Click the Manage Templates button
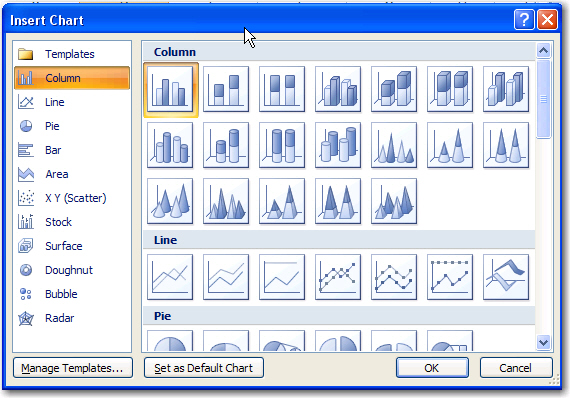This screenshot has width=570, height=398. [x=73, y=368]
